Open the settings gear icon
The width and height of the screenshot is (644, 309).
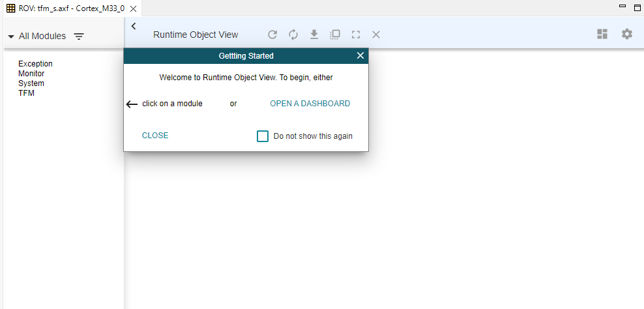point(626,34)
